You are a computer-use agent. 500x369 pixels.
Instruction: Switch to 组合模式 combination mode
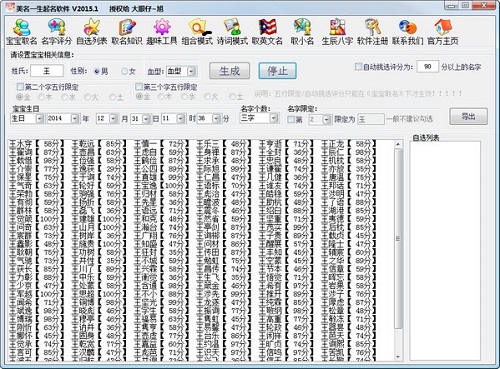(197, 32)
